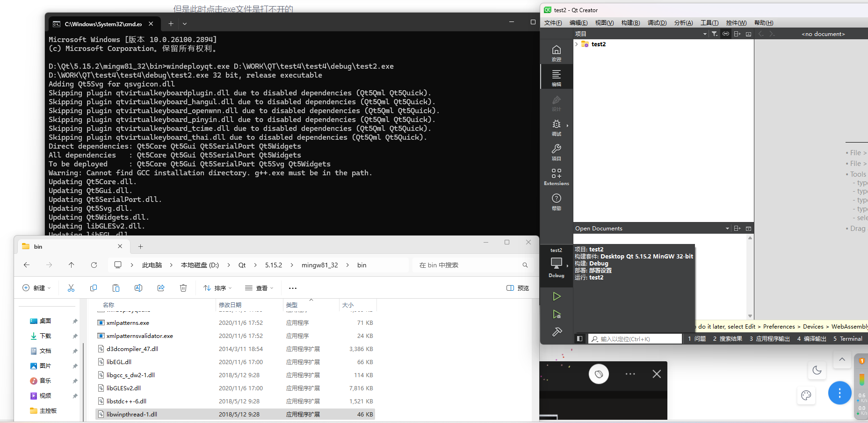Click 本地磁盘 (D:) in the address breadcrumb
This screenshot has width=868, height=423.
[x=200, y=265]
